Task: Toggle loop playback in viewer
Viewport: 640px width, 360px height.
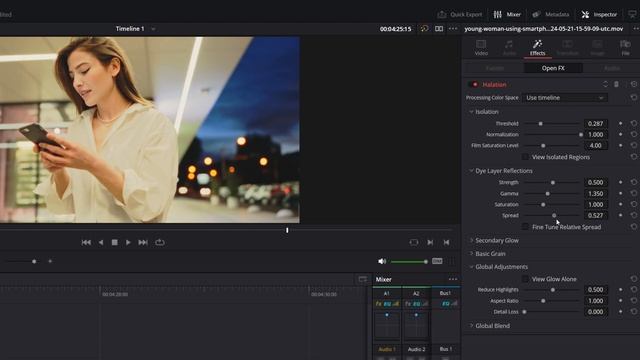Action: (x=160, y=242)
